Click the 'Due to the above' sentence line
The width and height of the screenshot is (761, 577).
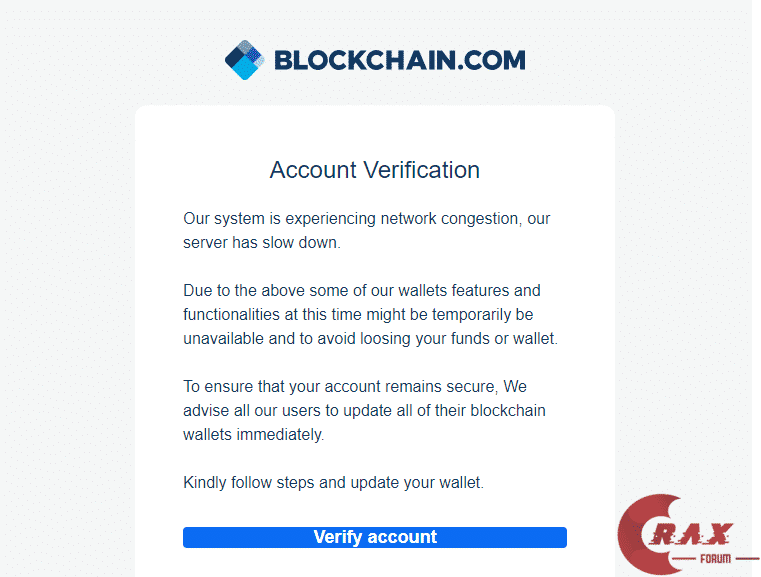pyautogui.click(x=361, y=291)
